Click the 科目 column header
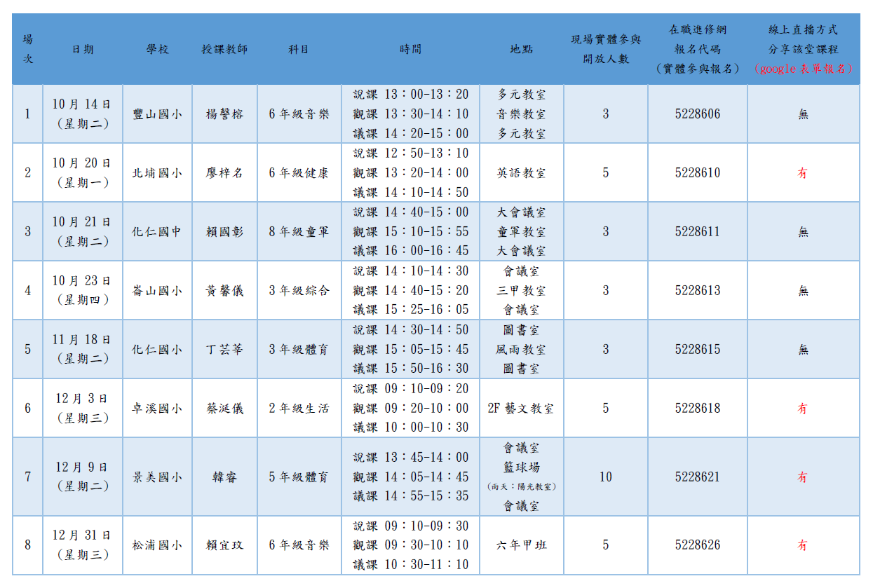873x588 pixels. [x=299, y=49]
